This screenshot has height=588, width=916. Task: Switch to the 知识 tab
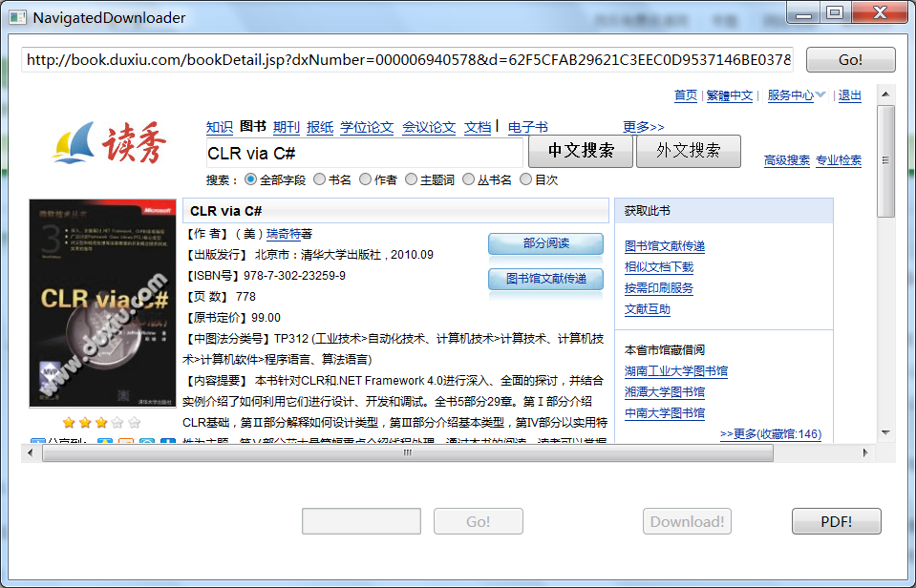[x=220, y=127]
